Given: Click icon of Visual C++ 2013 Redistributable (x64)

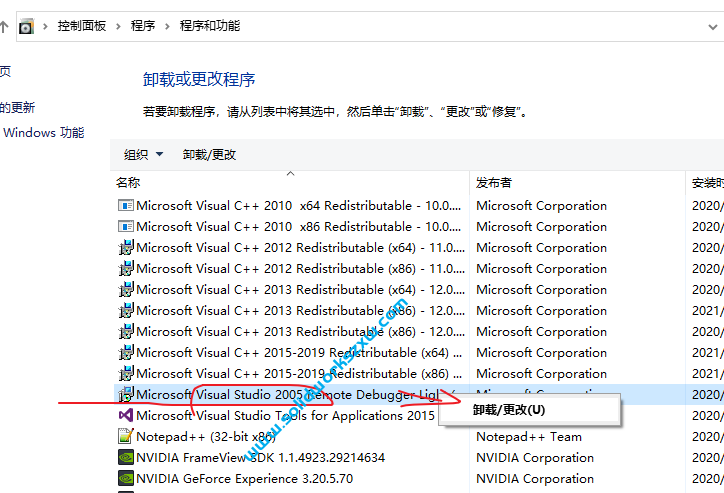Looking at the screenshot, I should [126, 289].
